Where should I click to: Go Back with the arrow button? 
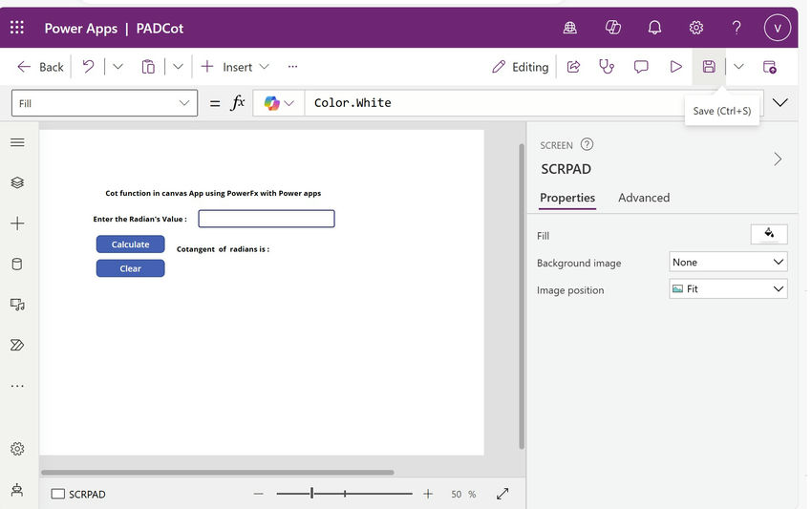click(40, 67)
